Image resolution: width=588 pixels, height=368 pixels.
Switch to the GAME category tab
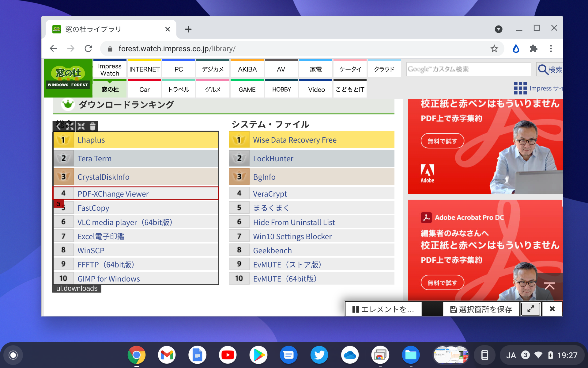click(247, 89)
